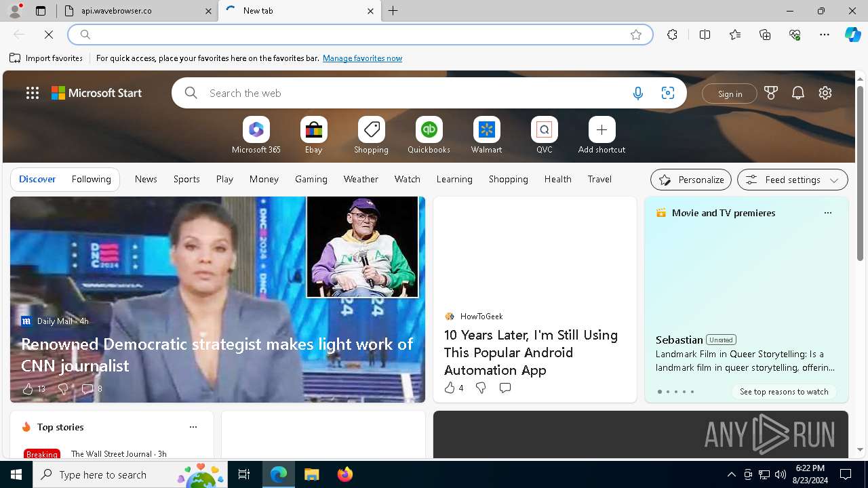This screenshot has width=868, height=488.
Task: Click the Personalize button
Action: click(691, 180)
